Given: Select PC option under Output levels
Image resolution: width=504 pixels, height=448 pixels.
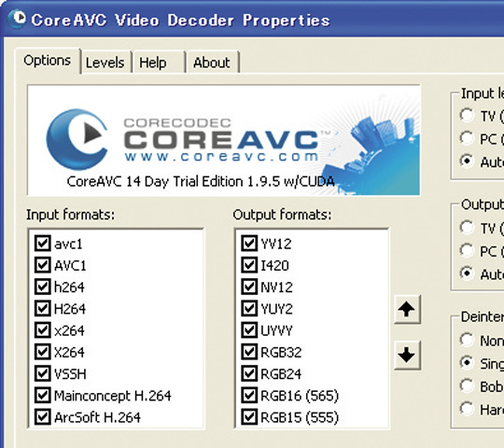Looking at the screenshot, I should click(467, 250).
